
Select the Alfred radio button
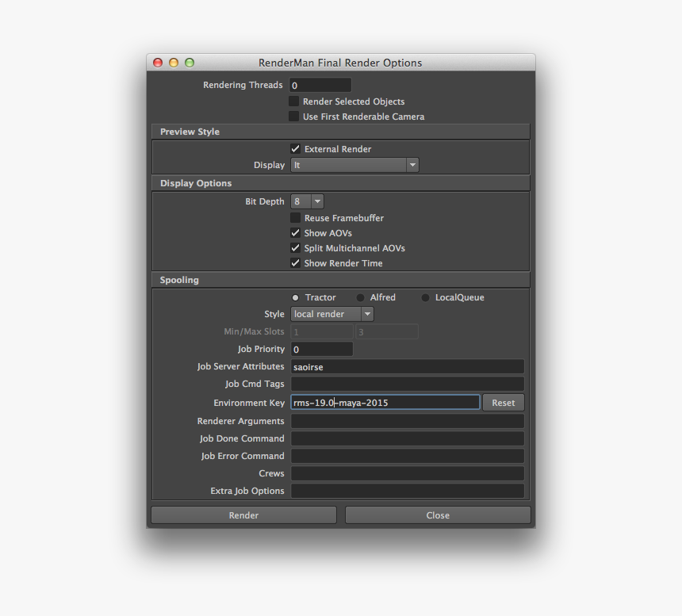tap(360, 297)
